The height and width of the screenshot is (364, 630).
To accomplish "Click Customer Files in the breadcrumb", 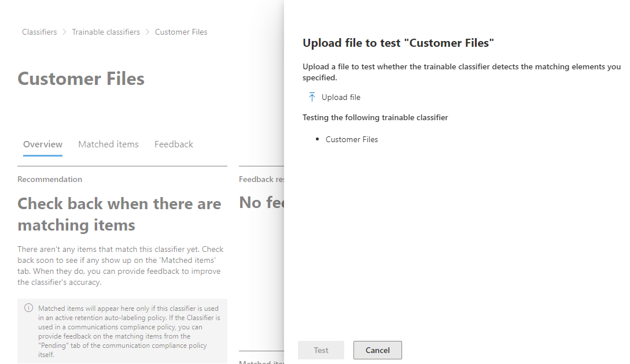I will [x=181, y=32].
